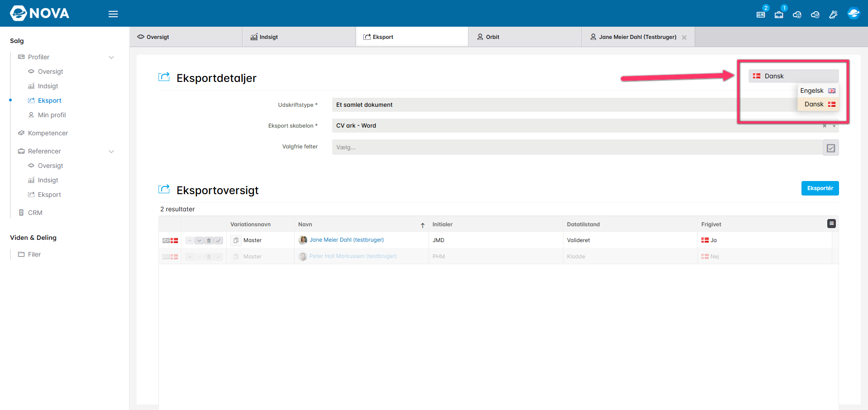Select Dansk in the language list
The width and height of the screenshot is (868, 410).
[x=818, y=104]
